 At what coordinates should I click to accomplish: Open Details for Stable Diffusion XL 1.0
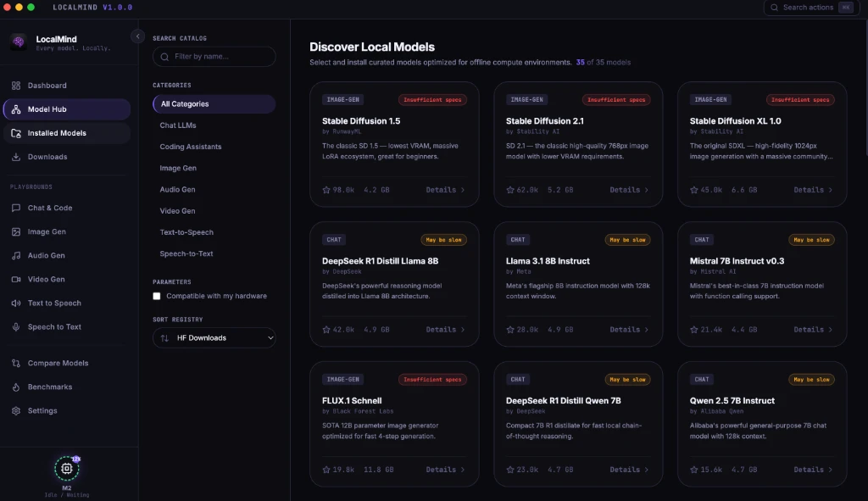click(x=813, y=190)
